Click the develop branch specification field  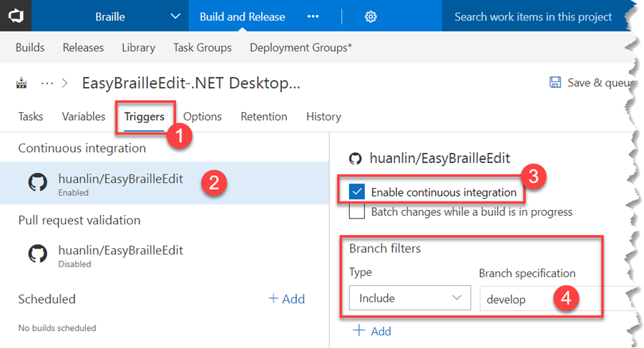[522, 299]
